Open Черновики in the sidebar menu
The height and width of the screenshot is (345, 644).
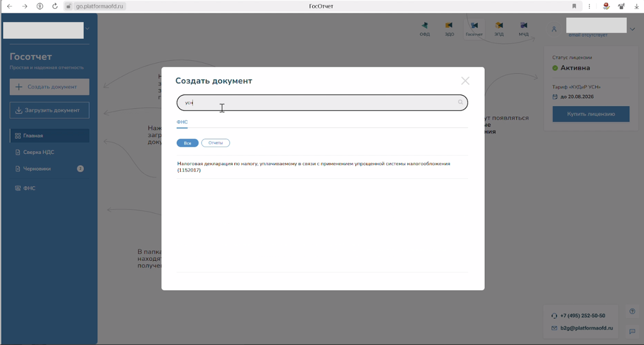coord(37,169)
